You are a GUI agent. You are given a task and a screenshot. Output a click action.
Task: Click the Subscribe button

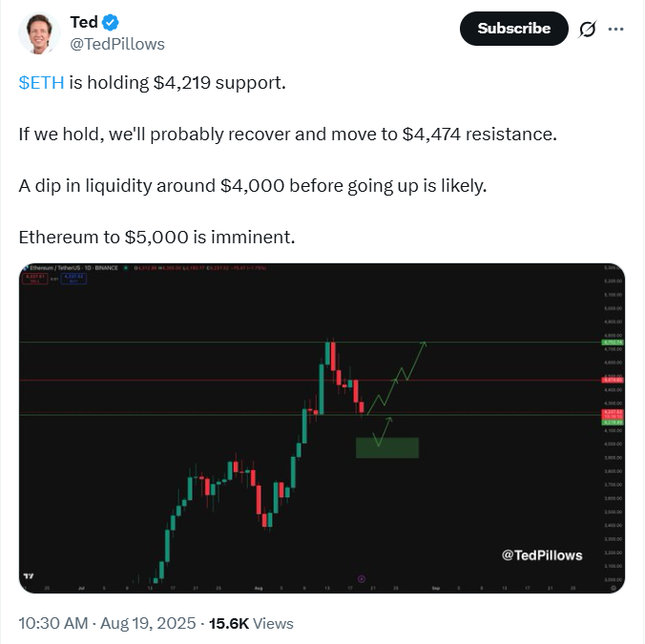tap(513, 29)
